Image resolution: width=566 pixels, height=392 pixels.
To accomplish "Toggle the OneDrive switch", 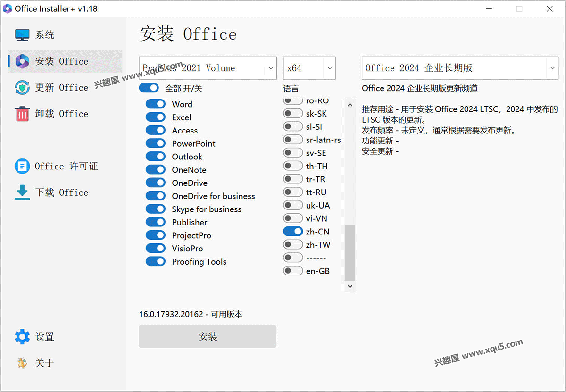I will 155,183.
